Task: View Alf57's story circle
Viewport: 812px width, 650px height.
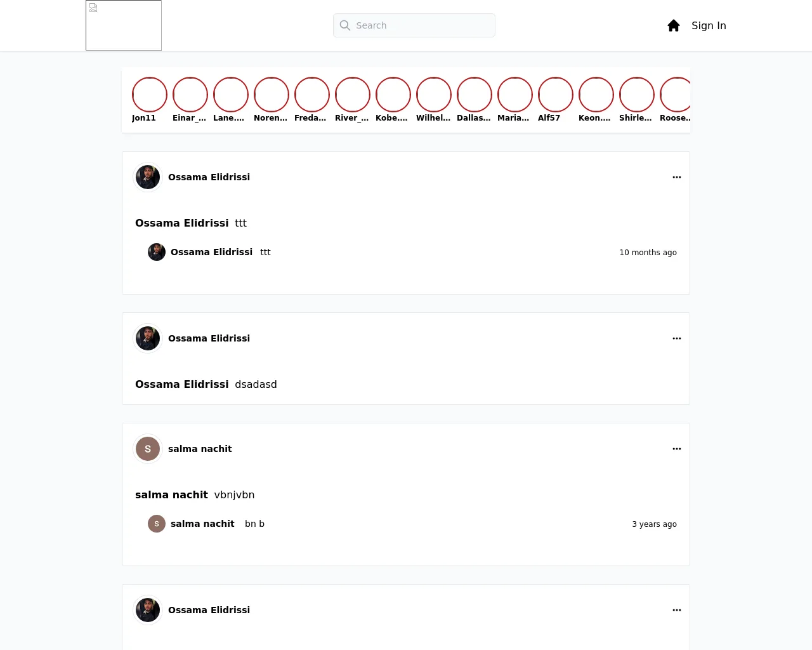Action: point(556,95)
